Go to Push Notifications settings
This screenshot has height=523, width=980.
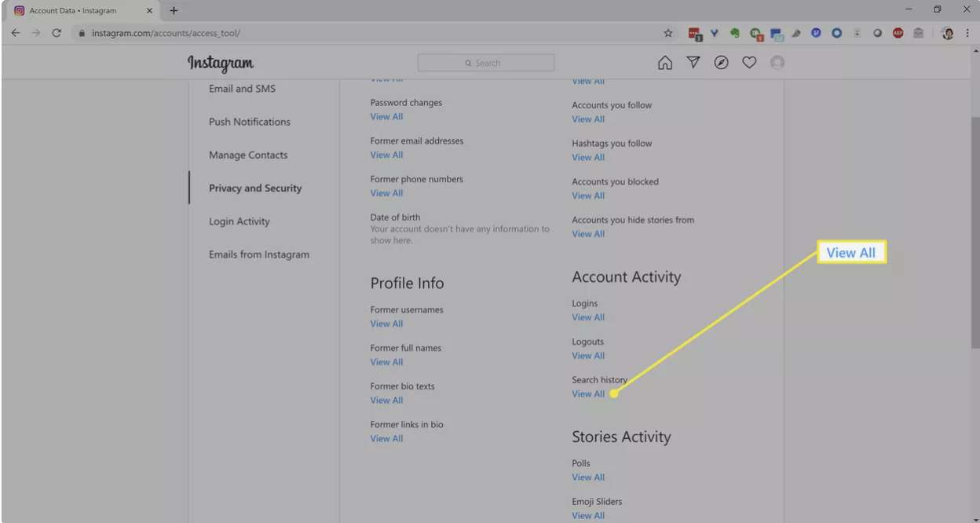click(250, 122)
